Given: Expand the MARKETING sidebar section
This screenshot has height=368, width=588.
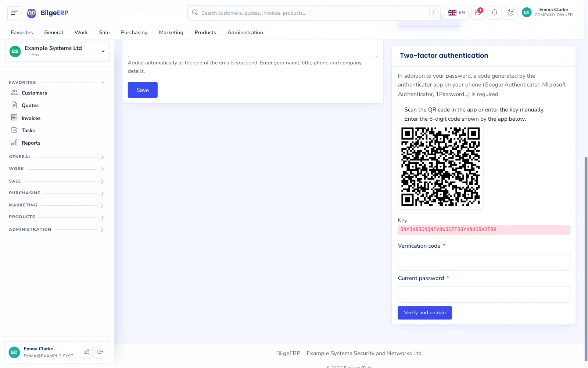Looking at the screenshot, I should [x=57, y=205].
